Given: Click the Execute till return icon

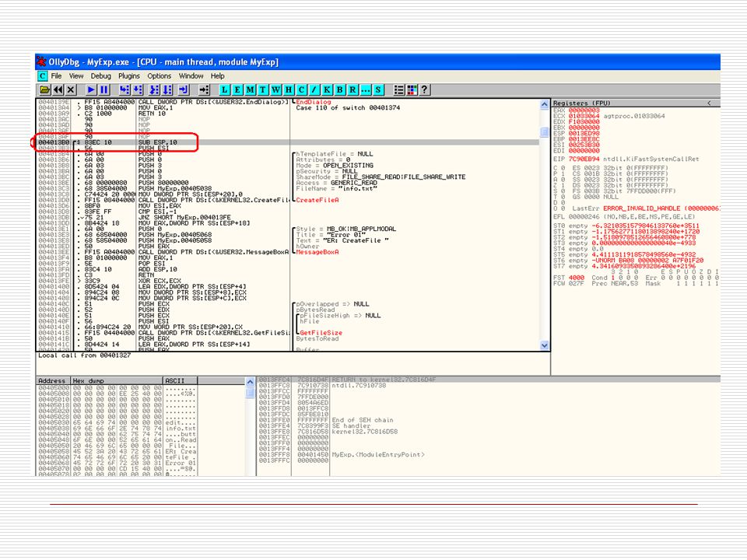Looking at the screenshot, I should (184, 89).
